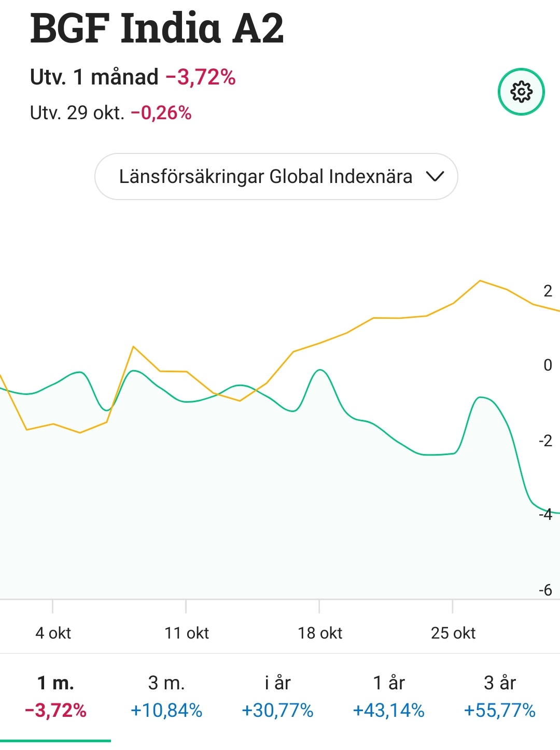Tap the 11 okt date marker
The height and width of the screenshot is (750, 560).
187,633
